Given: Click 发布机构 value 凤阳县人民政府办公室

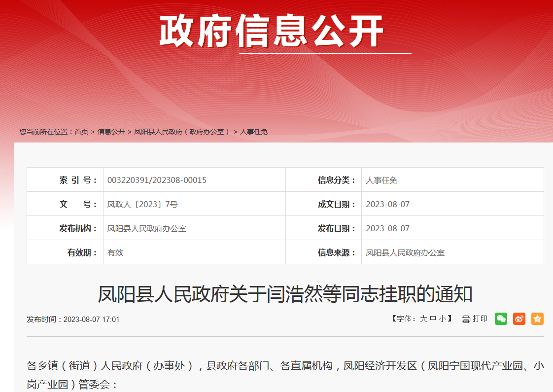Looking at the screenshot, I should tap(147, 229).
